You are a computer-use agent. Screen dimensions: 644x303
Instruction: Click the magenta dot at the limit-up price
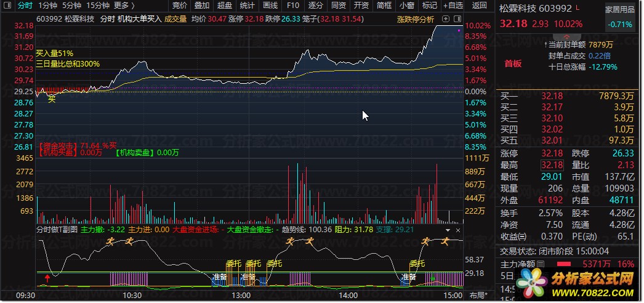tap(459, 30)
